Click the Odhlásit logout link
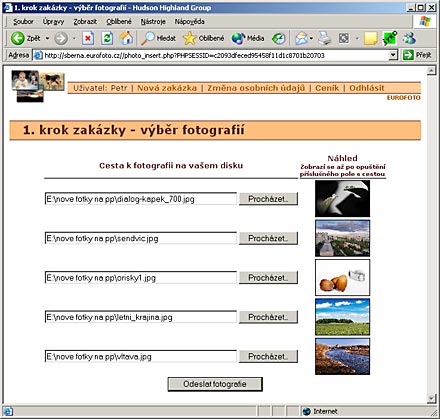440x419 pixels. pyautogui.click(x=367, y=88)
